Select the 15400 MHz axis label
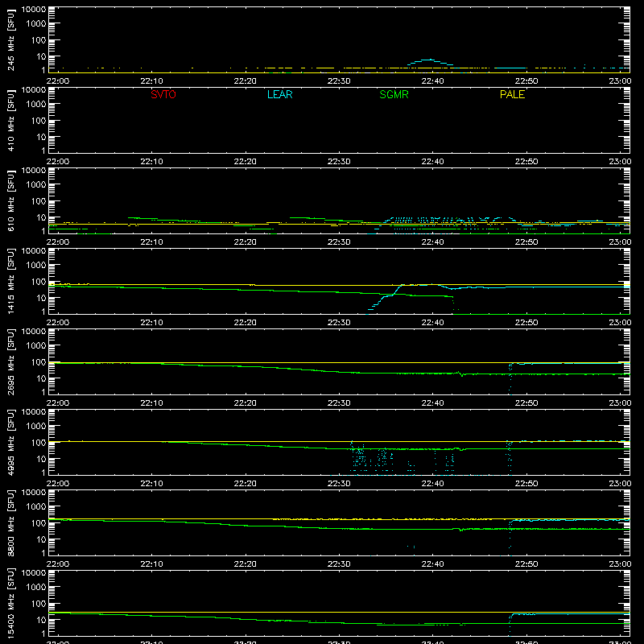 [10, 603]
